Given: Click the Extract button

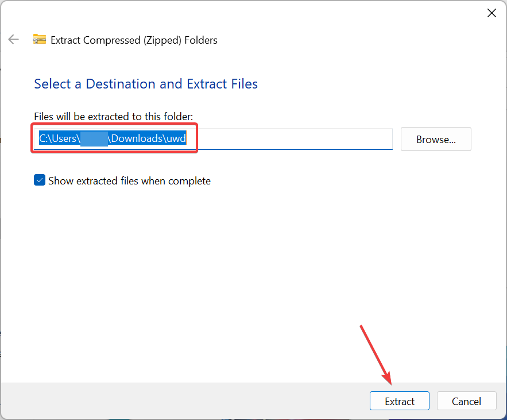Looking at the screenshot, I should 399,401.
